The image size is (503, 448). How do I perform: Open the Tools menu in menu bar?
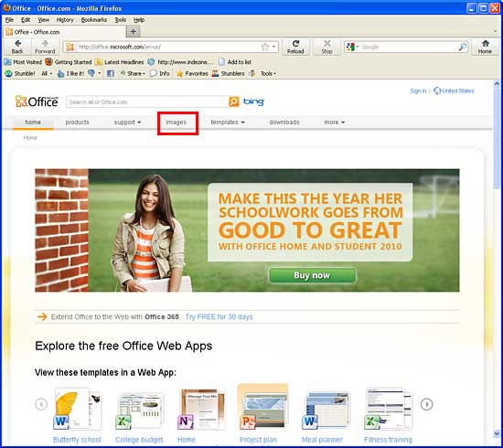(x=121, y=20)
